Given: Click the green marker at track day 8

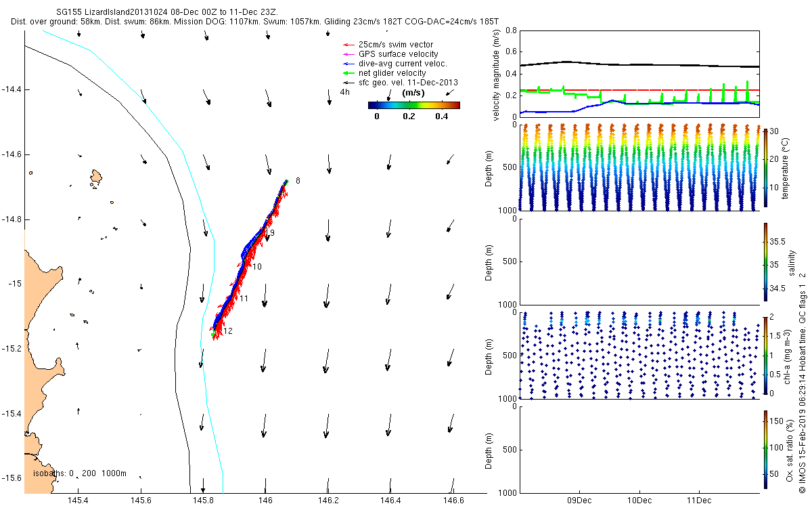Looking at the screenshot, I should pos(286,181).
